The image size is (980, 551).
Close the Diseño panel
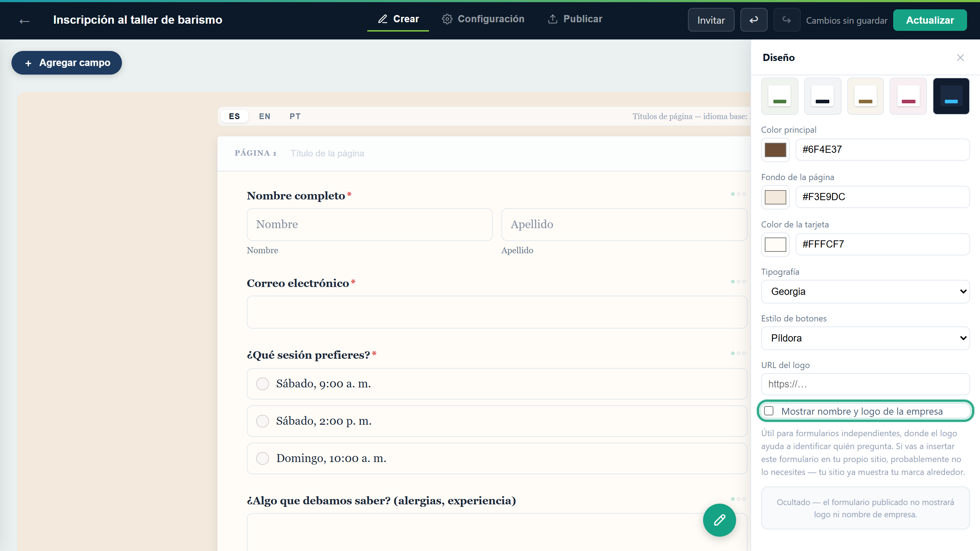tap(960, 57)
